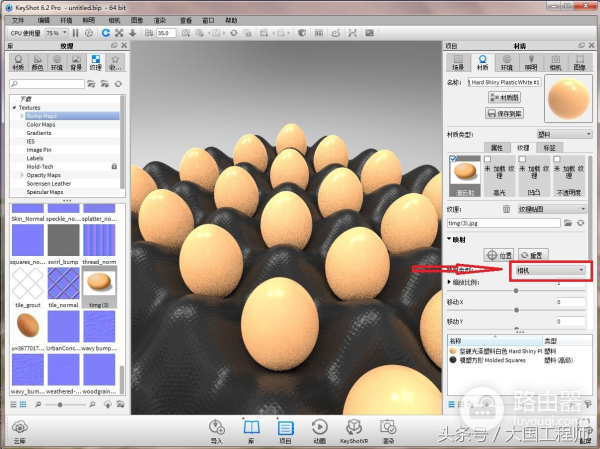
Task: Open the texture type 纹理贴图 dropdown
Action: tap(552, 209)
